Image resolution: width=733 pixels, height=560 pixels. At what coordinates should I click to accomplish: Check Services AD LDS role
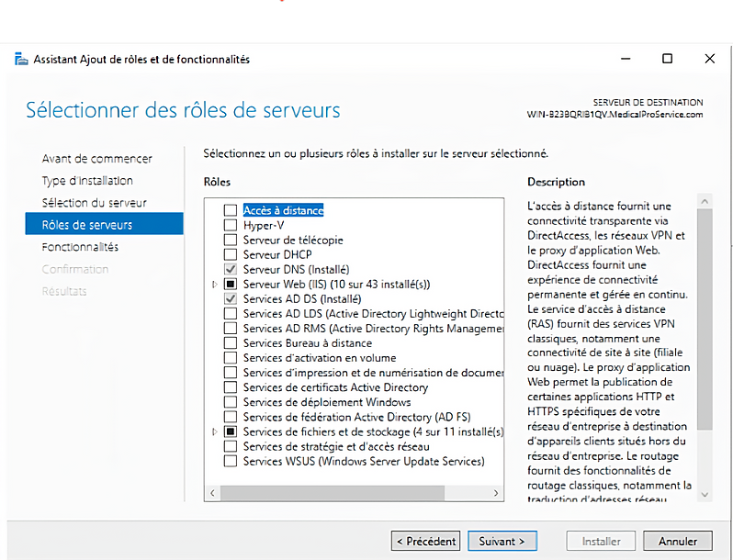tap(230, 313)
